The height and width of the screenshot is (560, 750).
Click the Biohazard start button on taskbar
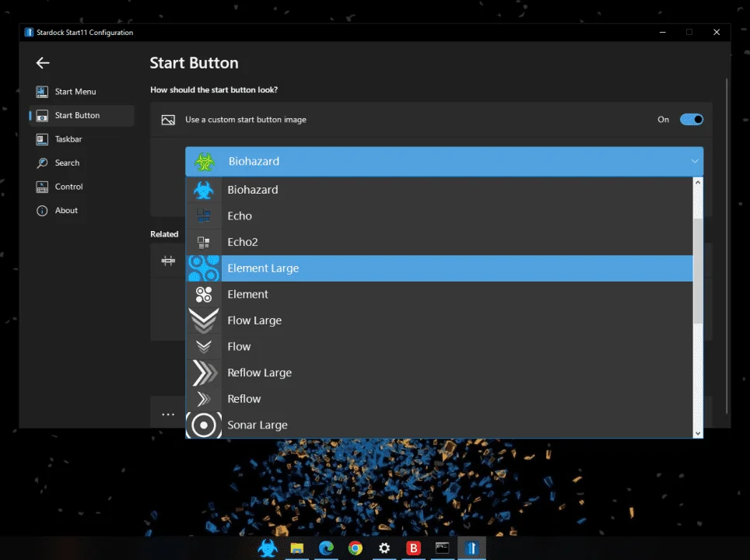(x=268, y=548)
